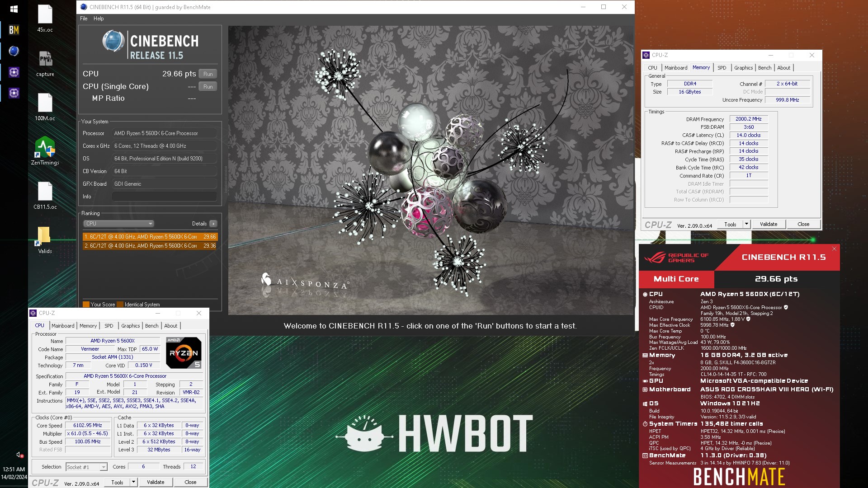Click the Cinebench render preview image
The height and width of the screenshot is (488, 868).
431,170
